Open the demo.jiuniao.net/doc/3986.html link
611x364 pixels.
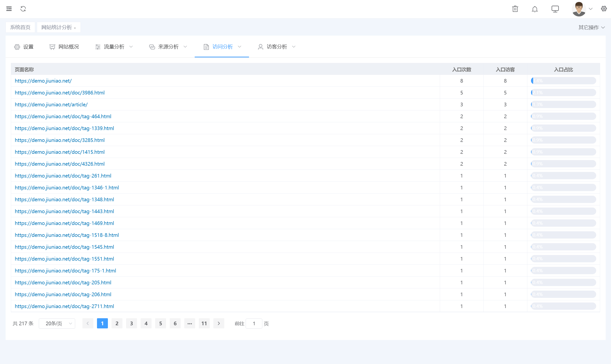click(60, 93)
